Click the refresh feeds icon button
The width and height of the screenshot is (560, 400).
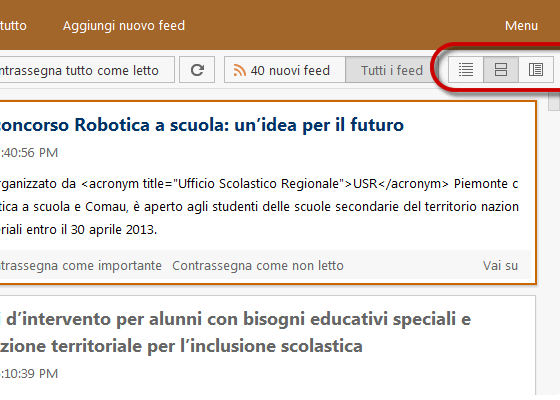197,70
